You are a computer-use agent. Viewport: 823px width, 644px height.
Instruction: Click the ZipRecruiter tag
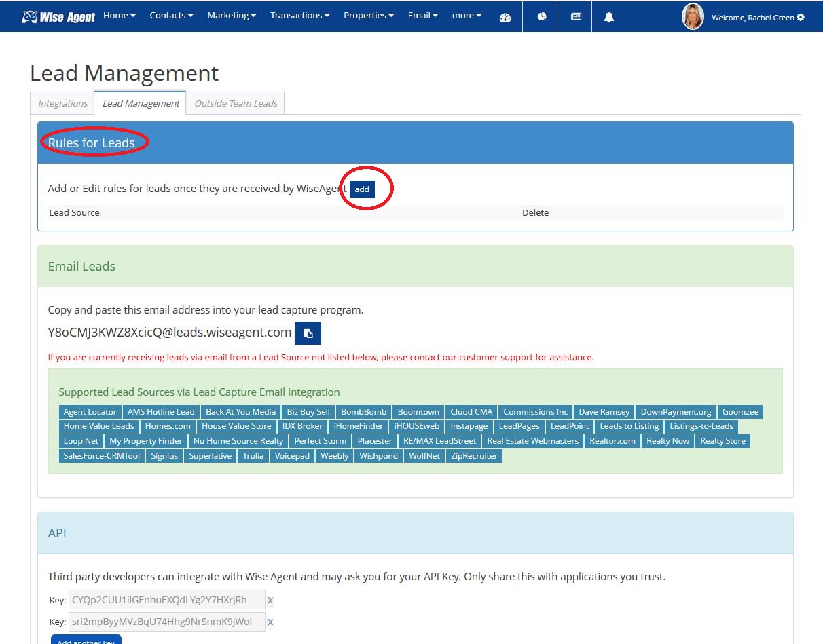click(475, 456)
